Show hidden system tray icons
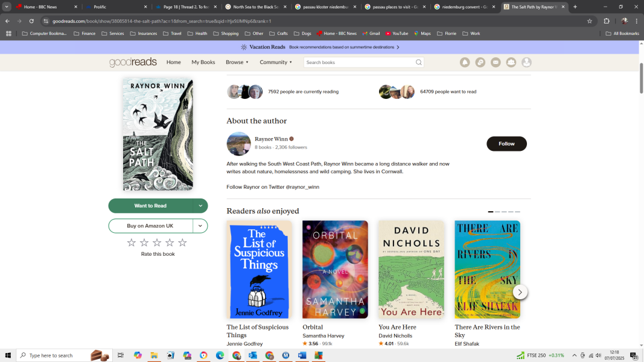The width and height of the screenshot is (644, 362). click(x=574, y=355)
